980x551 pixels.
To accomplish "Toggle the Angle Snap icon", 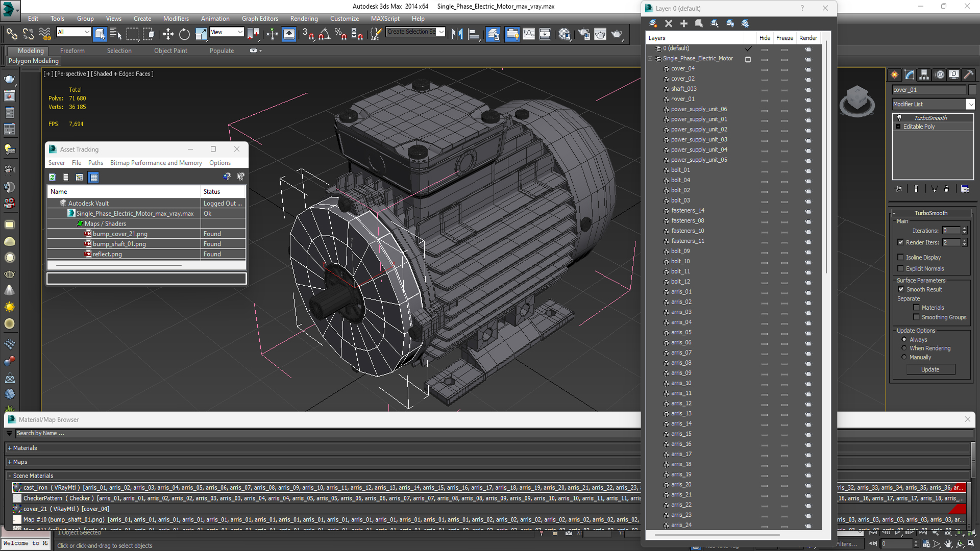I will [324, 34].
